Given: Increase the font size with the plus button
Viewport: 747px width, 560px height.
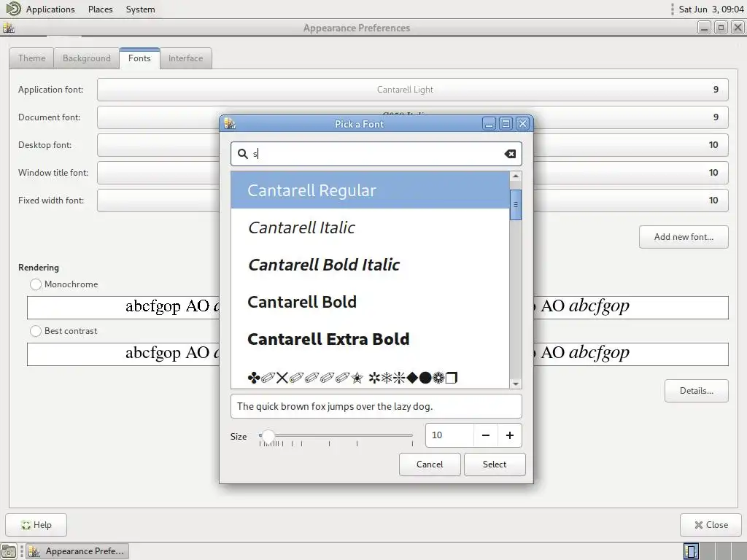Looking at the screenshot, I should point(510,435).
